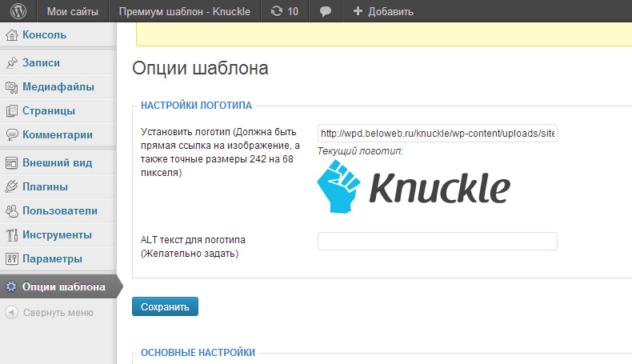Click the Записи pin icon
This screenshot has height=364, width=632.
(11, 62)
